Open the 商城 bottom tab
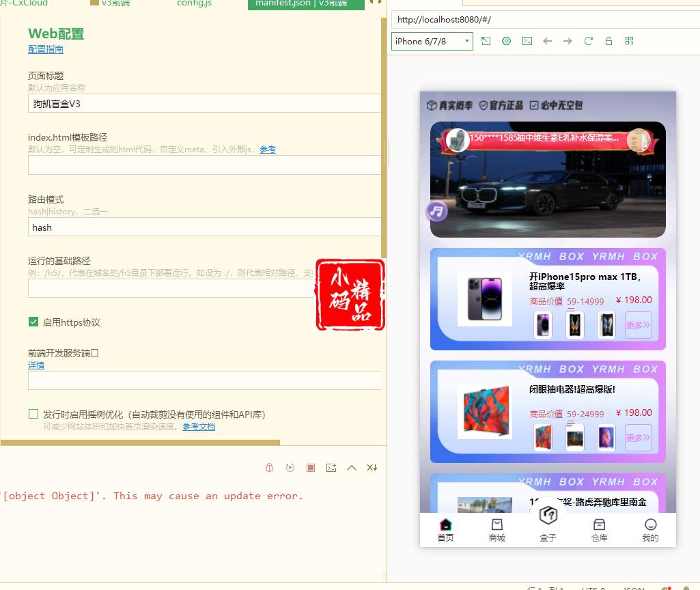The width and height of the screenshot is (700, 590). 497,531
